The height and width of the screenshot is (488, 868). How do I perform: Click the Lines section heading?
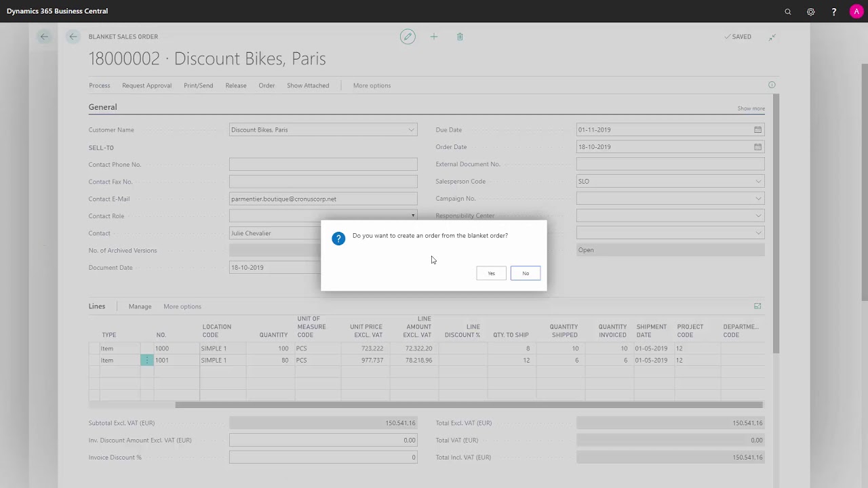tap(97, 306)
